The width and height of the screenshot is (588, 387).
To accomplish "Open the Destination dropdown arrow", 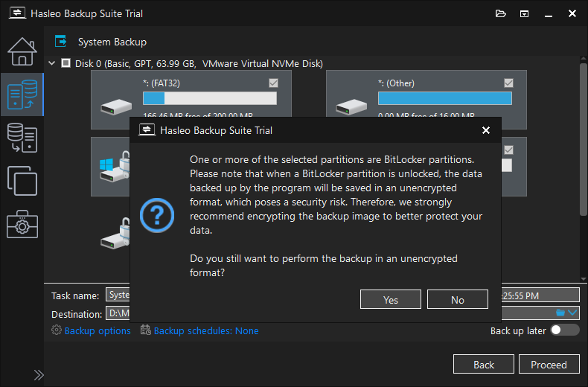I will (x=572, y=313).
